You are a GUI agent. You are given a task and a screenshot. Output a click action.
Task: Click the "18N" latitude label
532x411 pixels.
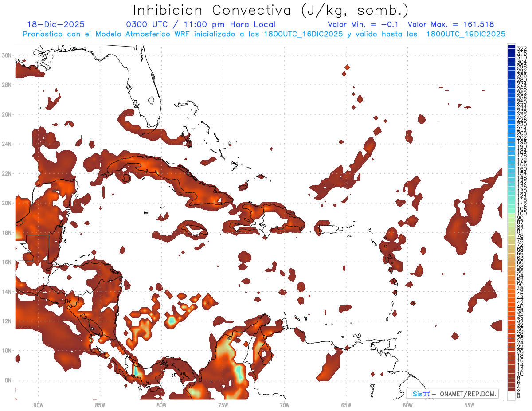coord(8,232)
